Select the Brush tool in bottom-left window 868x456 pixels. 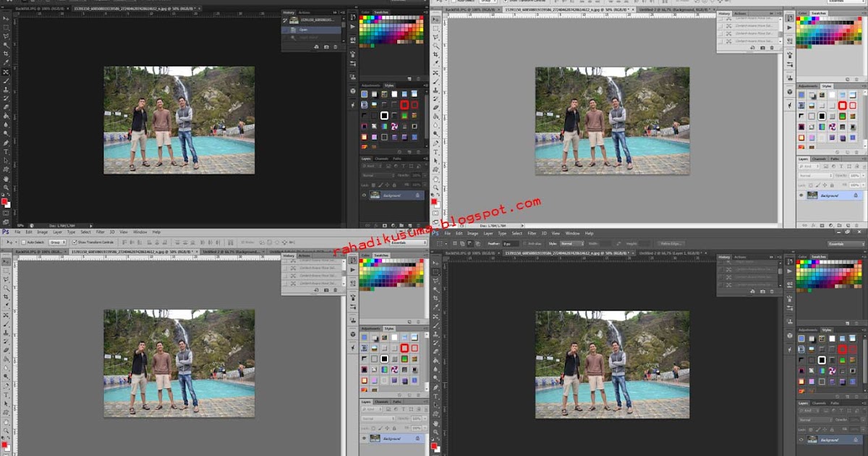pos(7,324)
